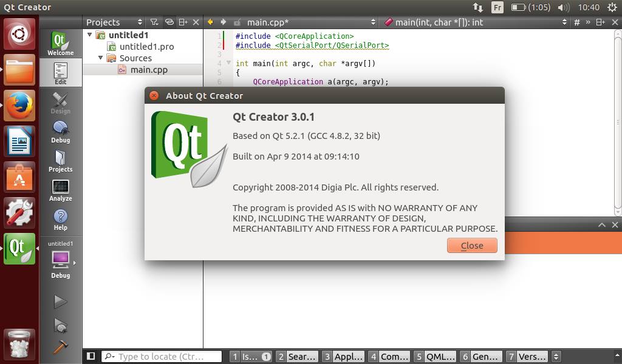Build the project with the hammer icon
Image resolution: width=622 pixels, height=364 pixels.
[60, 348]
